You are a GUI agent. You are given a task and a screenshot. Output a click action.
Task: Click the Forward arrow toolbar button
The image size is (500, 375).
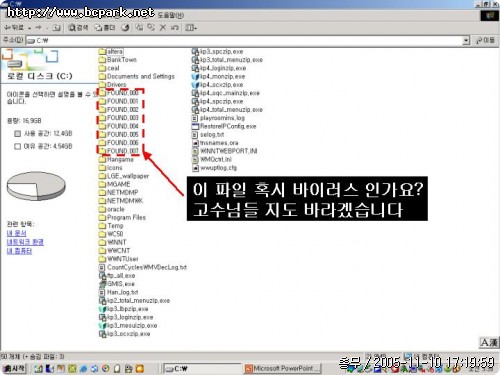tap(38, 28)
